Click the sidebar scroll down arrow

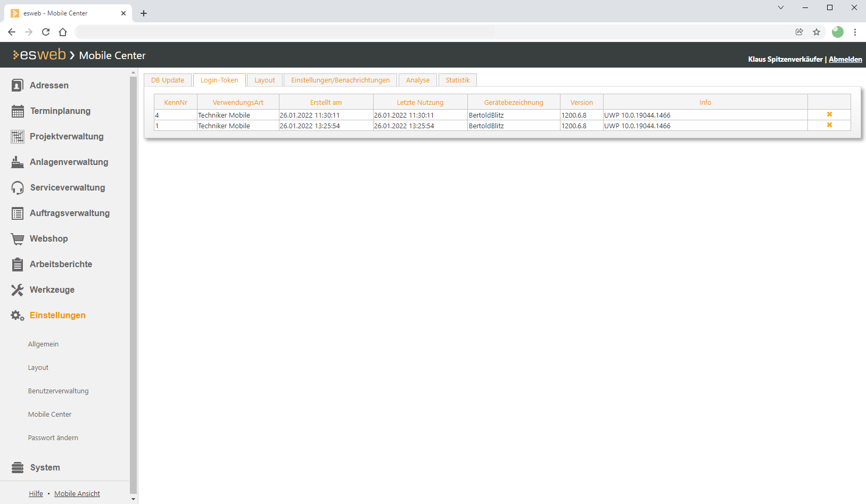click(x=133, y=499)
